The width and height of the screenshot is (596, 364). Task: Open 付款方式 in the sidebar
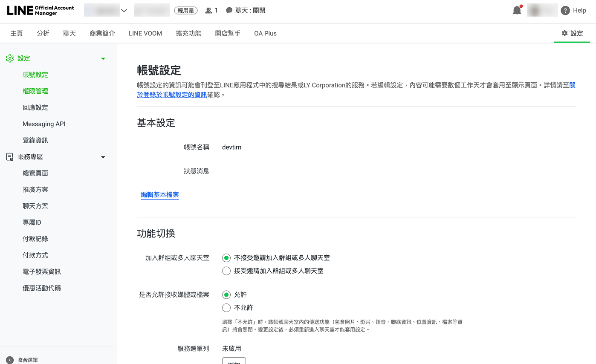tap(35, 255)
